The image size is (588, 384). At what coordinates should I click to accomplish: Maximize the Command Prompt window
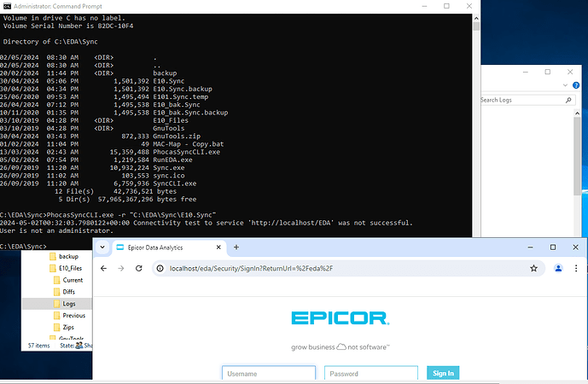[446, 6]
